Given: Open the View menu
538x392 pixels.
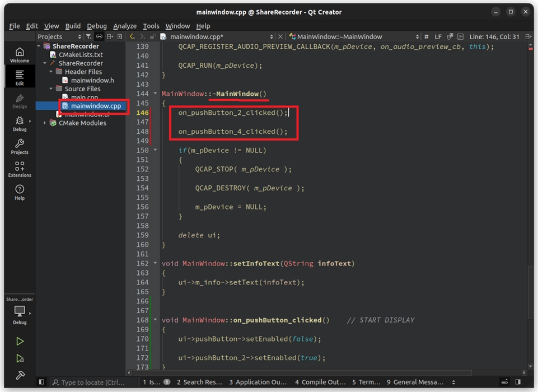Looking at the screenshot, I should coord(52,26).
